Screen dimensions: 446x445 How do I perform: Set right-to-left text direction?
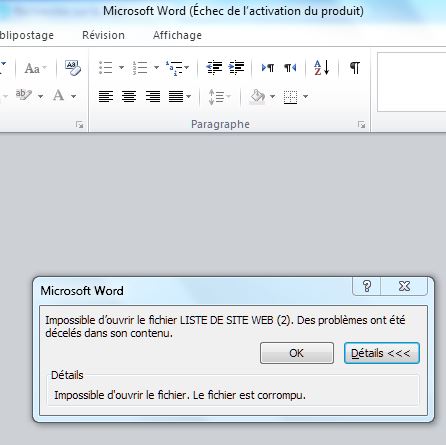290,68
